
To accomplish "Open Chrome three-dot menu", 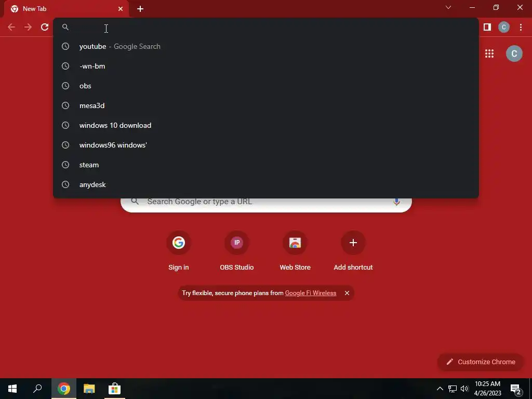I will tap(521, 27).
